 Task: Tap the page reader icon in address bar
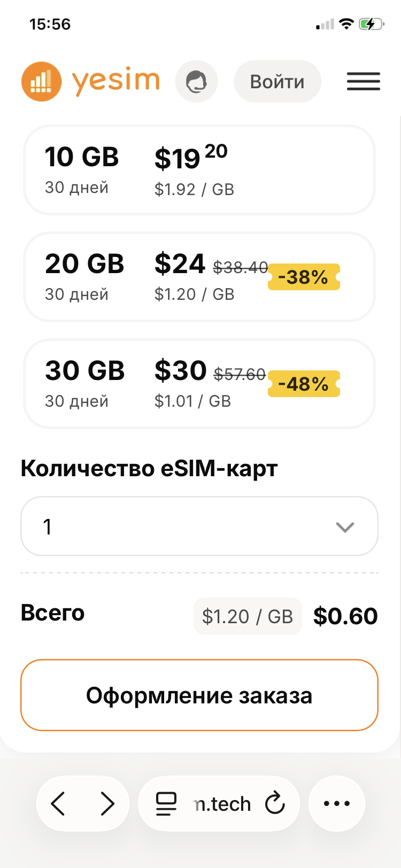click(166, 803)
